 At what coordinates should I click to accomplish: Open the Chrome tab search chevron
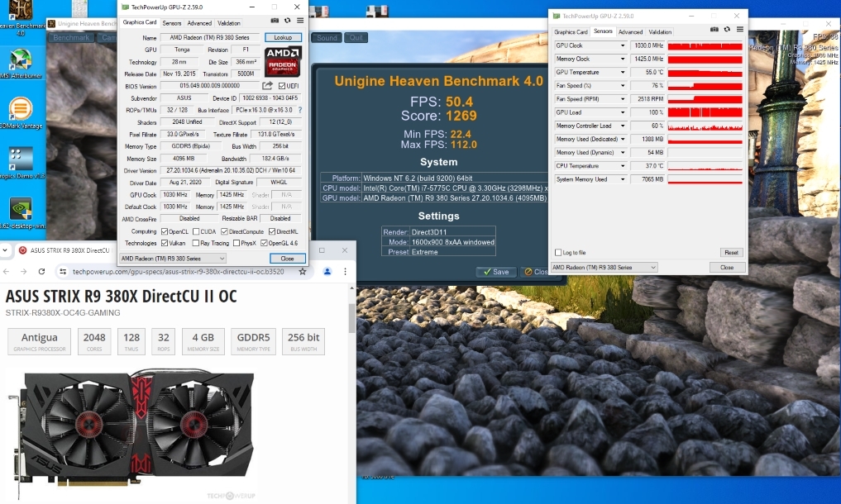(x=5, y=250)
